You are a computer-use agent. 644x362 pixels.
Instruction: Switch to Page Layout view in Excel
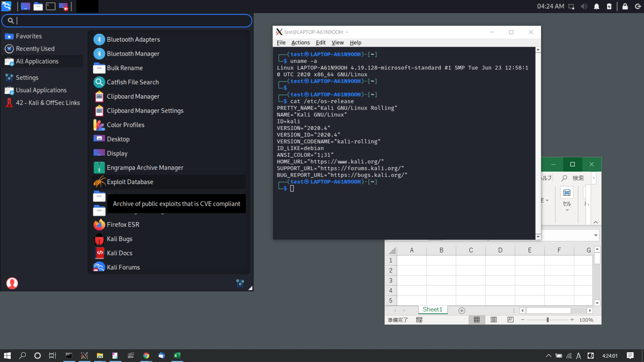coord(494,320)
